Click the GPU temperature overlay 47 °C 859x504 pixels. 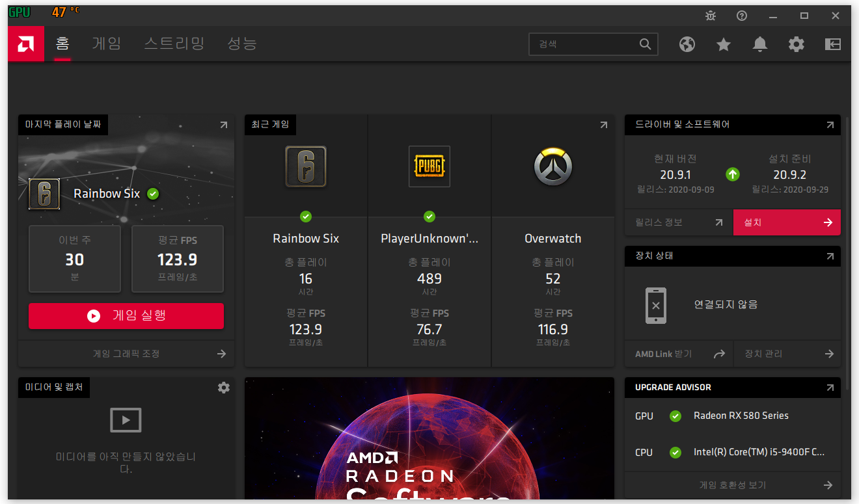coord(65,12)
